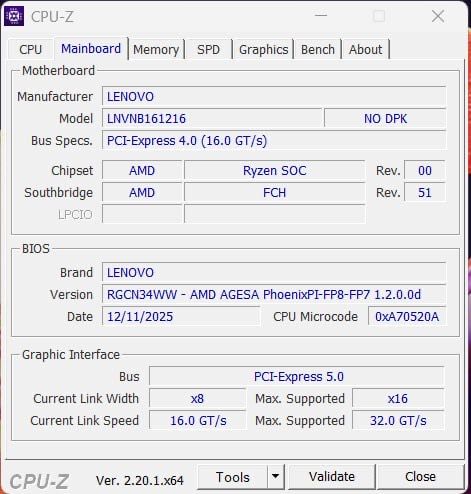Select Southbridge Rev. value 51
The width and height of the screenshot is (471, 494).
(x=425, y=193)
